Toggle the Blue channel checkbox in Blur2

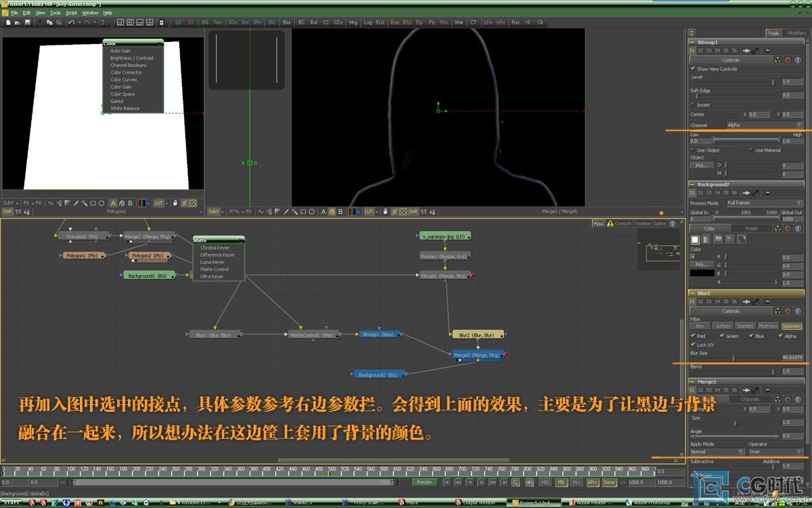point(751,336)
